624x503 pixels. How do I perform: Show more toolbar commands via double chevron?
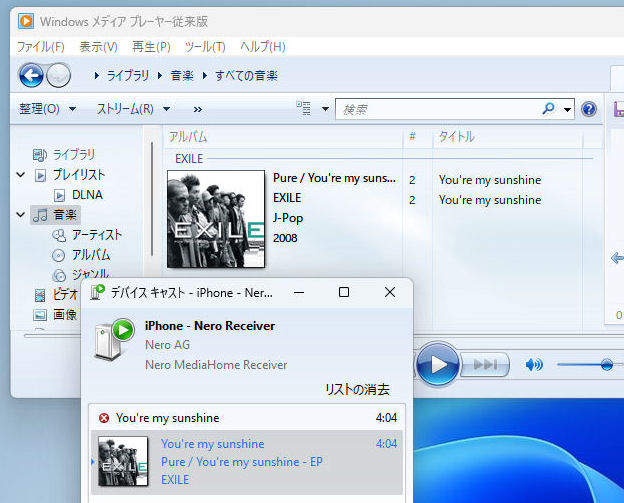pos(197,109)
